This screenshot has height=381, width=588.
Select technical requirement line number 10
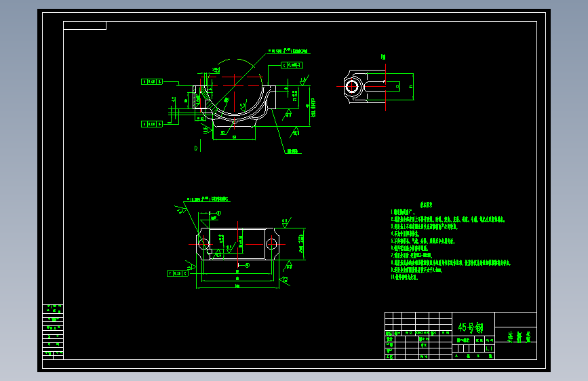coord(404,277)
